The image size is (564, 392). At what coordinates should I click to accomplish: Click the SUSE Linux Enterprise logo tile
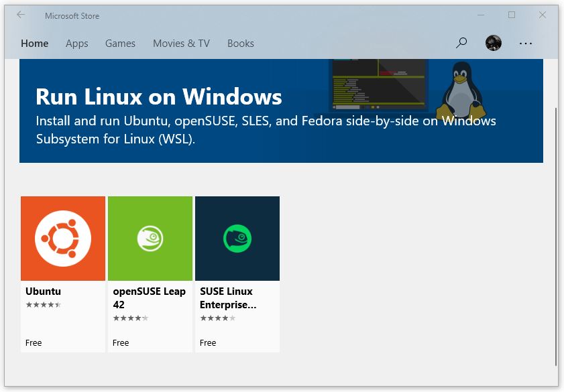point(237,239)
